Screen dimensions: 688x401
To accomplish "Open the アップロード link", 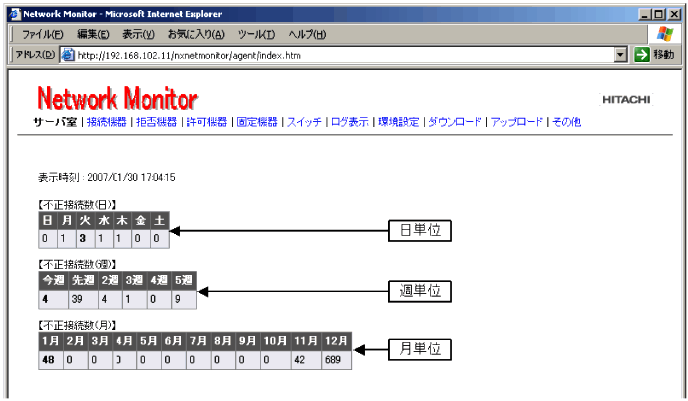I will [516, 122].
